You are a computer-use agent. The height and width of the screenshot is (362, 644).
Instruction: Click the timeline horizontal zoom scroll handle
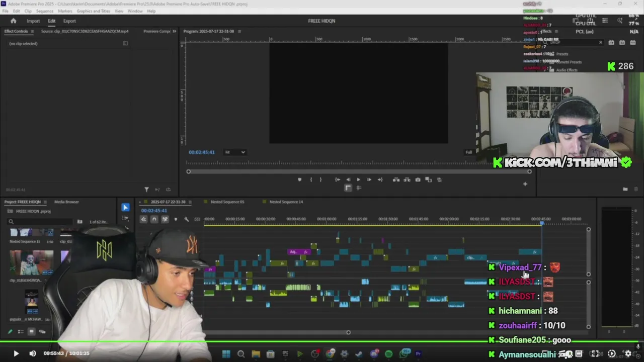pyautogui.click(x=348, y=332)
